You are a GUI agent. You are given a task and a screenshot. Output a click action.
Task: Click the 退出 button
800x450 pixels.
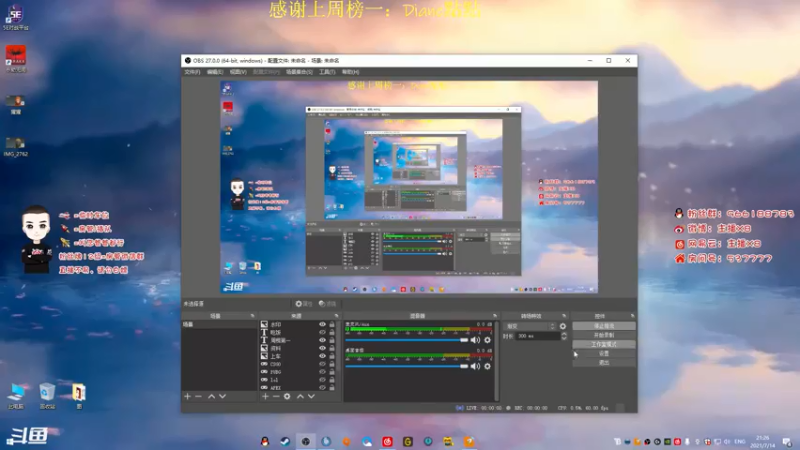click(604, 363)
